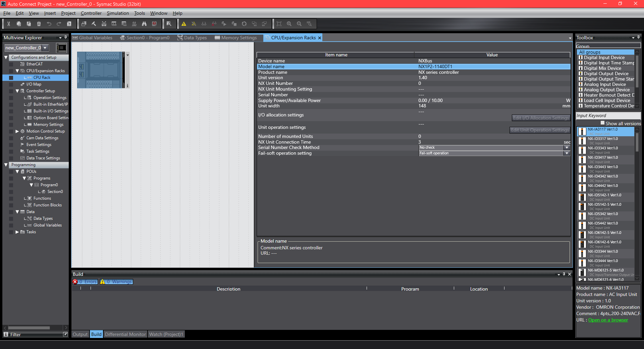Open the Simulation menu
This screenshot has height=349, width=644.
click(x=118, y=13)
